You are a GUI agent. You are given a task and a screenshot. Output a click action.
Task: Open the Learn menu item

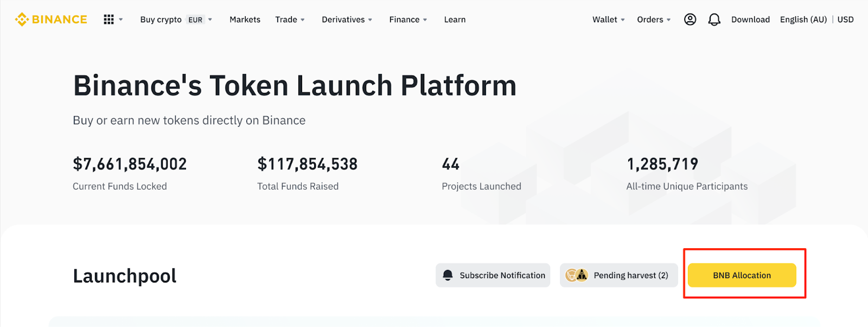pos(455,20)
